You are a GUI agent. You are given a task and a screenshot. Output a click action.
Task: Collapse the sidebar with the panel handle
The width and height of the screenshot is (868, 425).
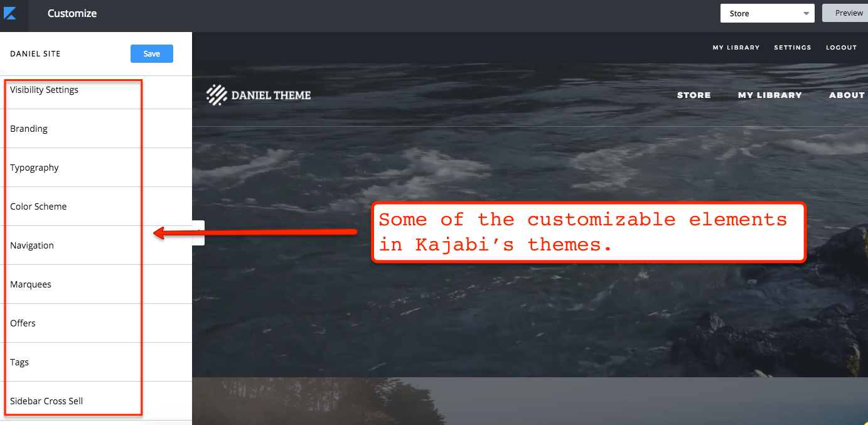198,233
